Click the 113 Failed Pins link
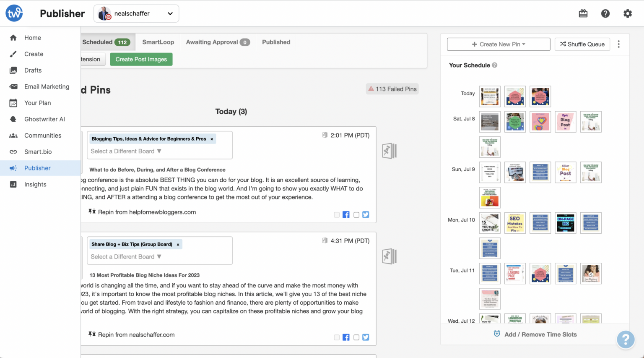The image size is (644, 358). pos(392,89)
